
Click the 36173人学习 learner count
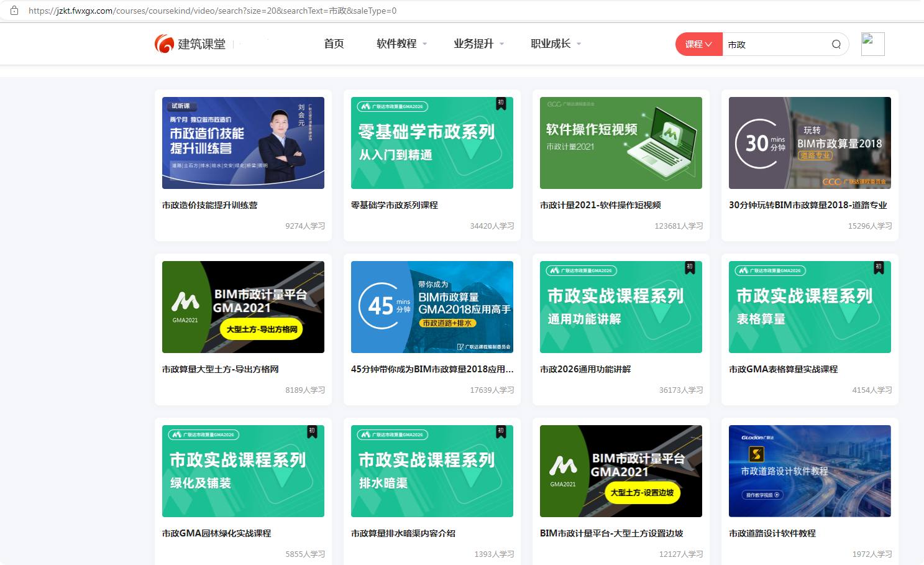click(681, 390)
